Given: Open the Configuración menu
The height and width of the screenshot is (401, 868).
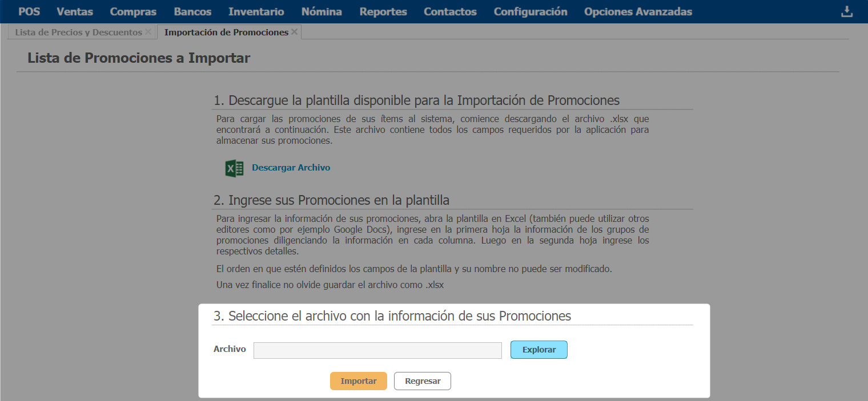Looking at the screenshot, I should click(x=531, y=12).
